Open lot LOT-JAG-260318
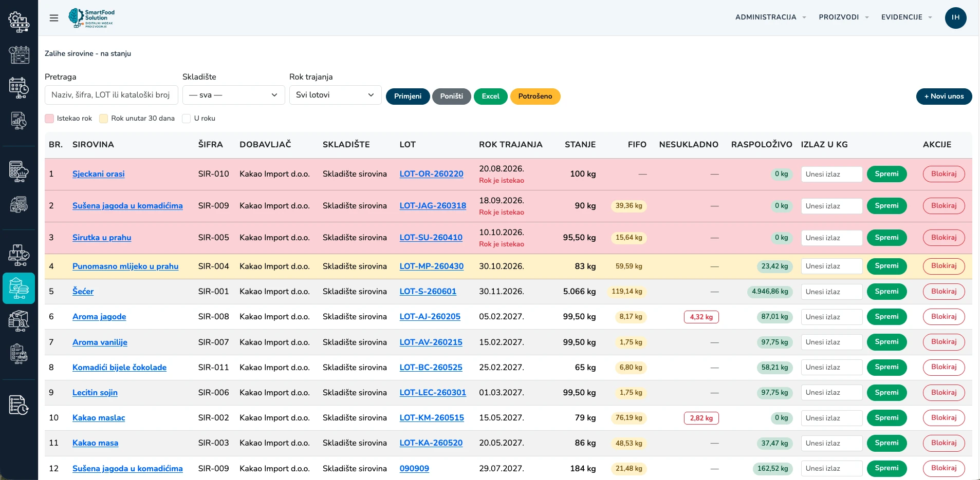 (433, 206)
